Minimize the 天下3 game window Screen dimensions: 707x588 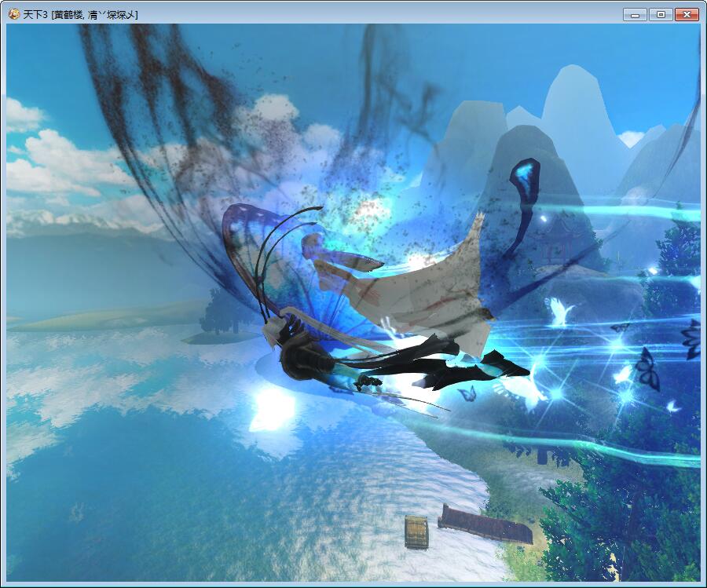click(636, 15)
